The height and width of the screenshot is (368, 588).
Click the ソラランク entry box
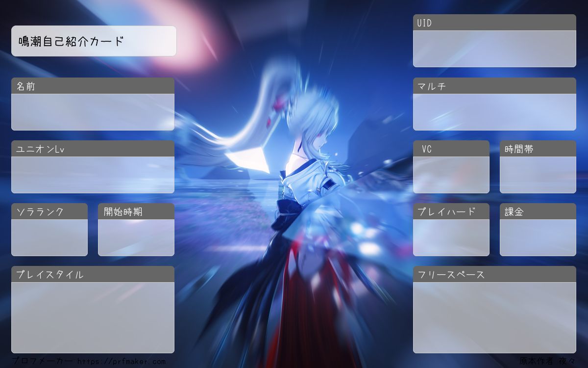click(x=49, y=237)
